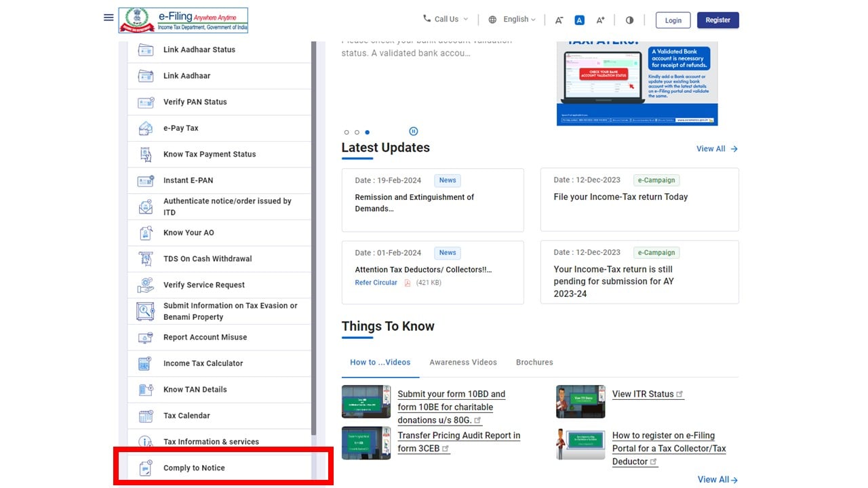
Task: Click the Register button
Action: 717,20
